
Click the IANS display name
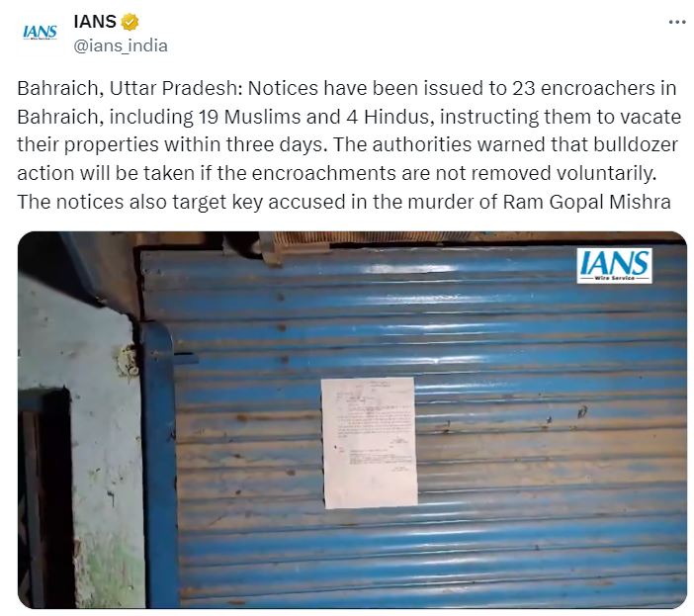95,21
